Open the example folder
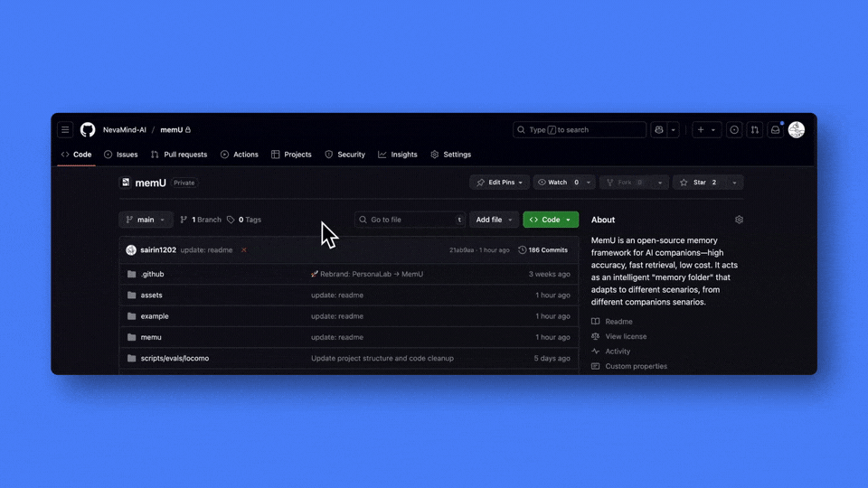868x488 pixels. point(155,316)
